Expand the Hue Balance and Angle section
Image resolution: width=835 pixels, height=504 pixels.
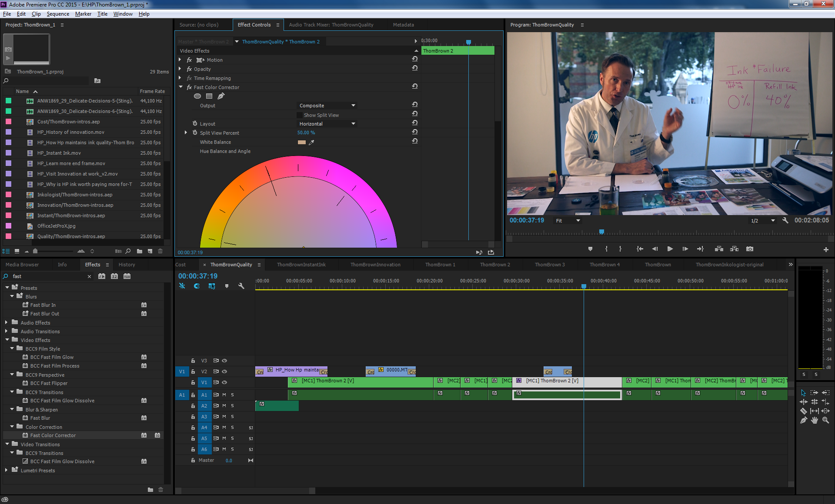186,151
